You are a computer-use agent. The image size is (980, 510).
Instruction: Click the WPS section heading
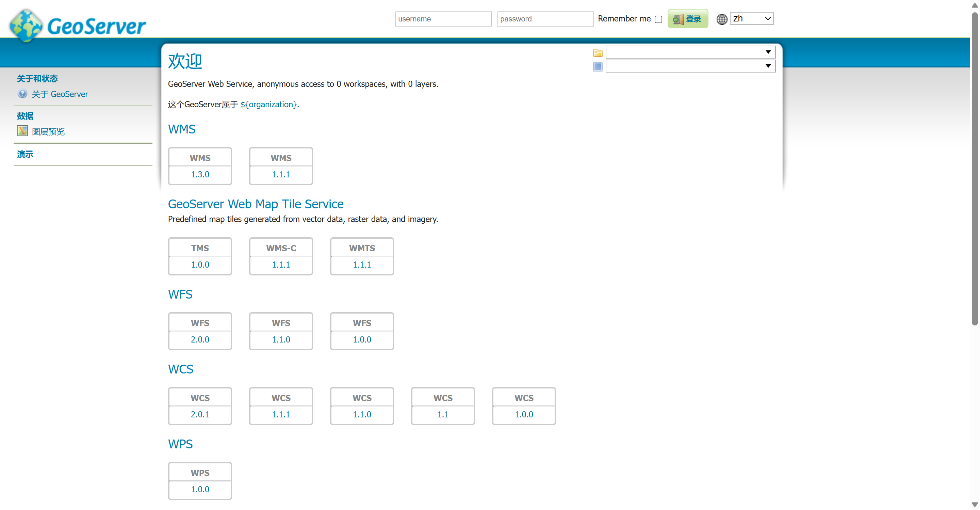point(180,444)
